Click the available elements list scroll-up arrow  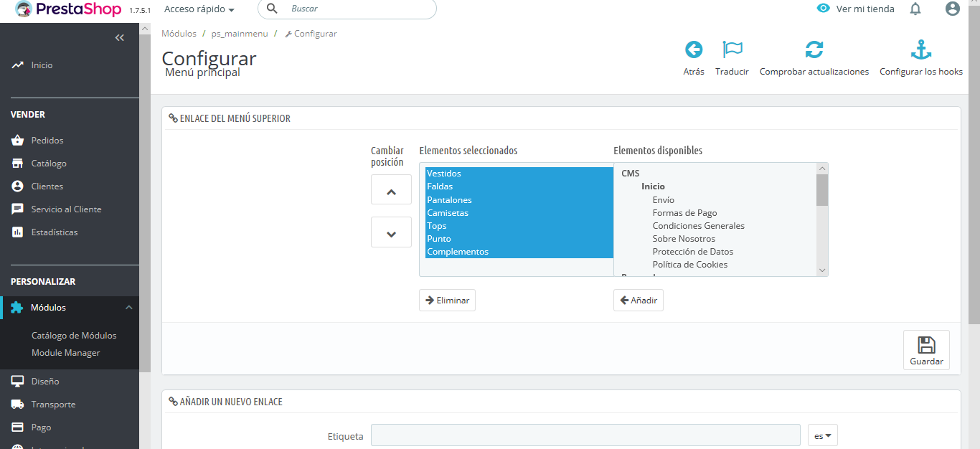click(x=822, y=169)
